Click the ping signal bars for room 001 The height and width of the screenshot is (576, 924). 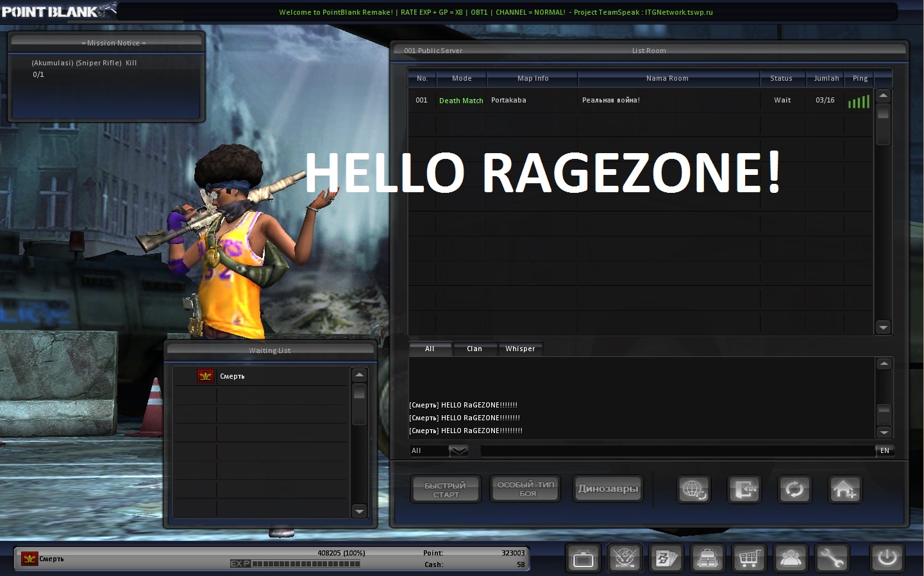point(859,101)
